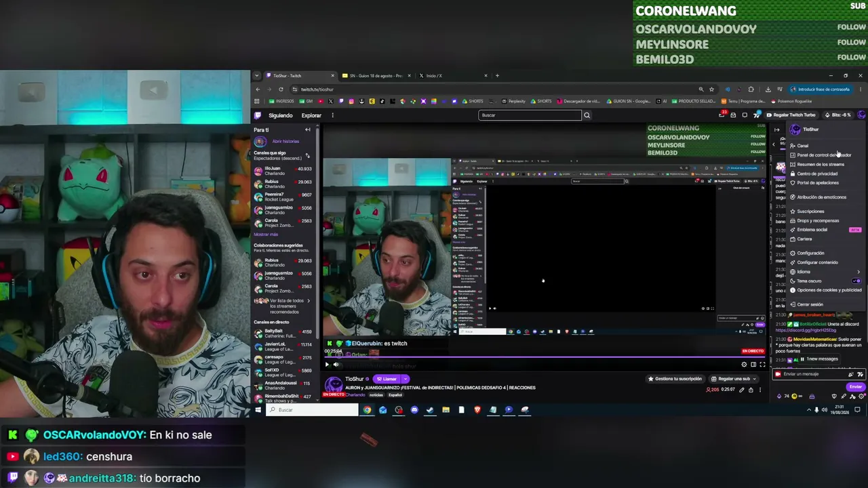This screenshot has height=488, width=868.
Task: Open the Twitch whispers inbox icon
Action: (733, 115)
